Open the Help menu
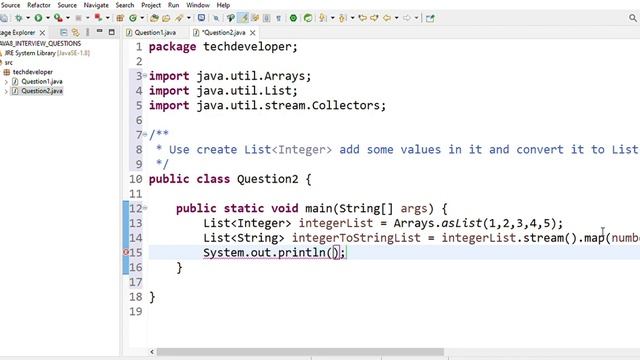The image size is (640, 360). [223, 5]
